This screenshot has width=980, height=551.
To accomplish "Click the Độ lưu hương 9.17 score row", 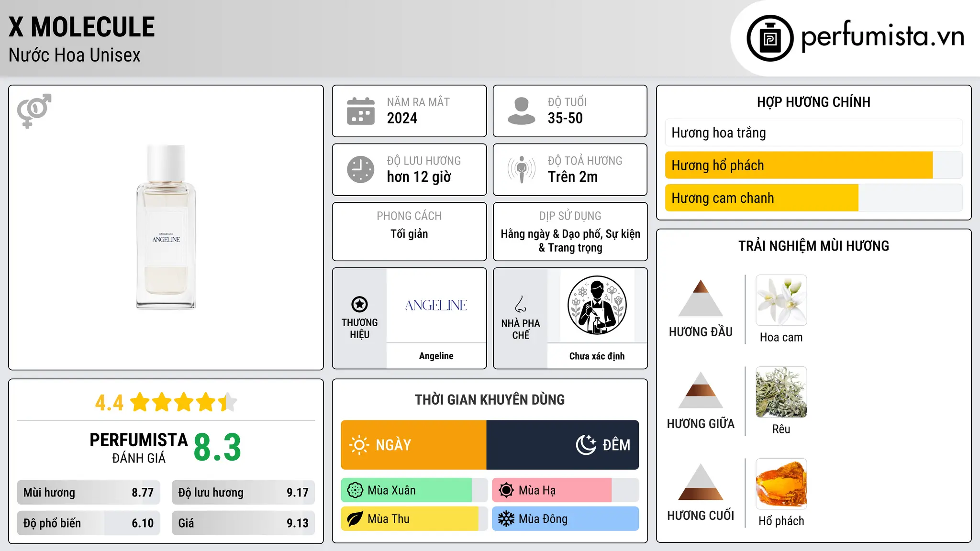I will coord(243,493).
